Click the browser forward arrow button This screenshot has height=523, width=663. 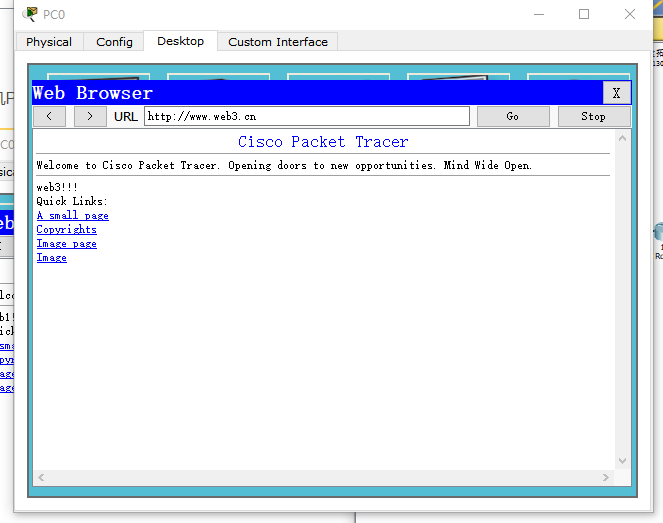coord(90,116)
